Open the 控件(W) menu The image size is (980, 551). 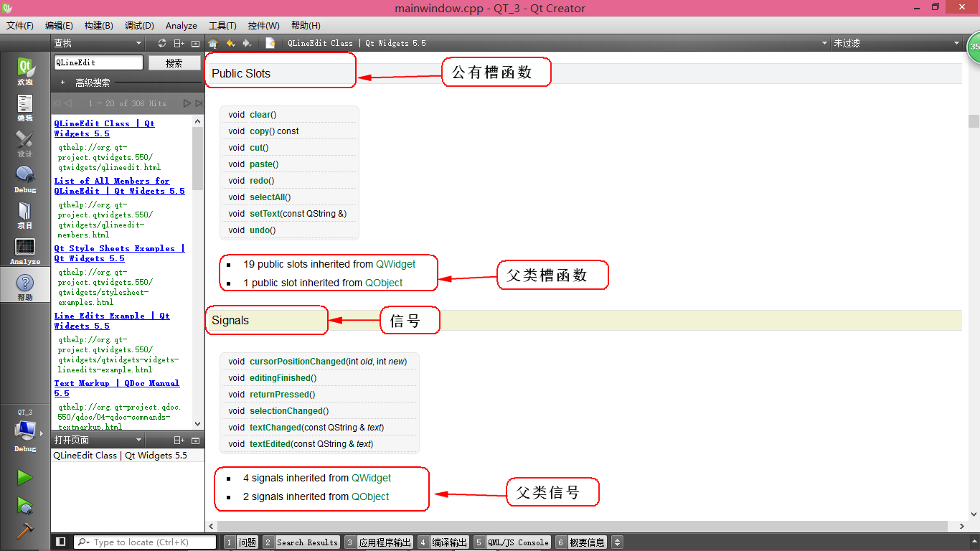[264, 25]
